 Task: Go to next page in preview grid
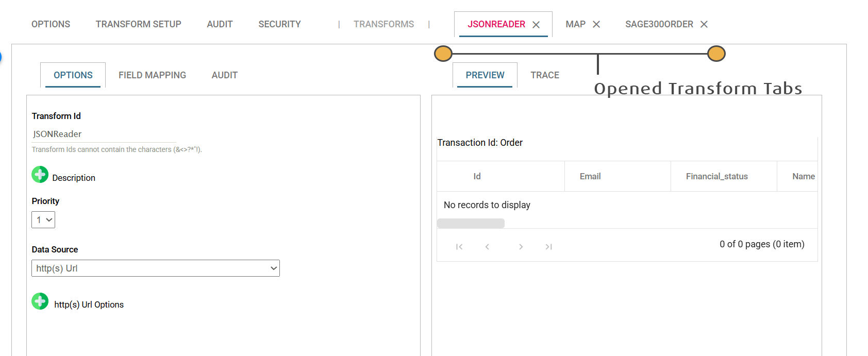(x=521, y=247)
